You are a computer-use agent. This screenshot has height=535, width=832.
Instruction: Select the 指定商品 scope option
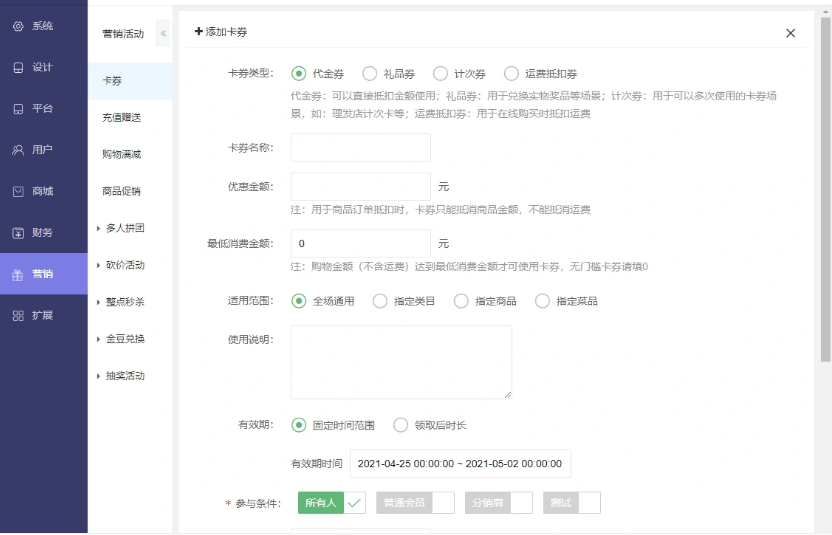pos(461,301)
